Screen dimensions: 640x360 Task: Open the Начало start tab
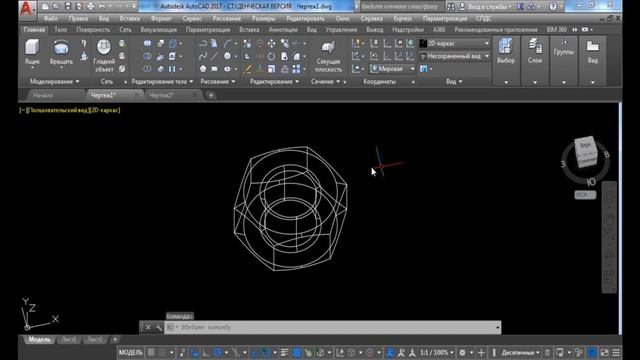coord(43,95)
